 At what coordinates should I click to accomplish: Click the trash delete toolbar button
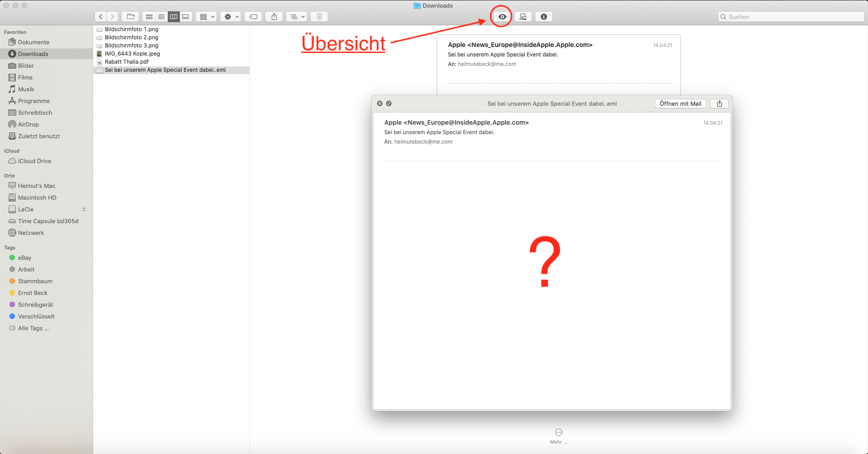click(319, 17)
